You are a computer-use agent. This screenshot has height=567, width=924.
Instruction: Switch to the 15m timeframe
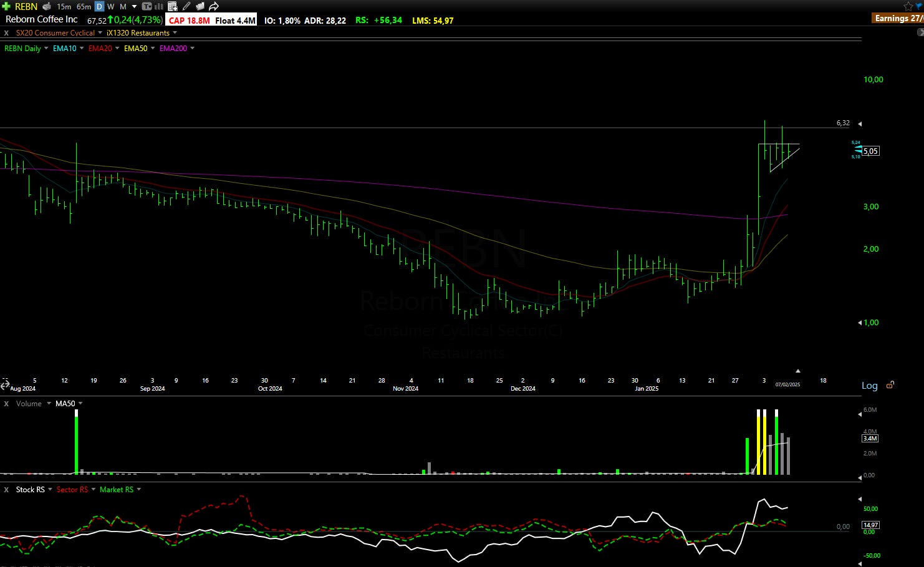(64, 6)
